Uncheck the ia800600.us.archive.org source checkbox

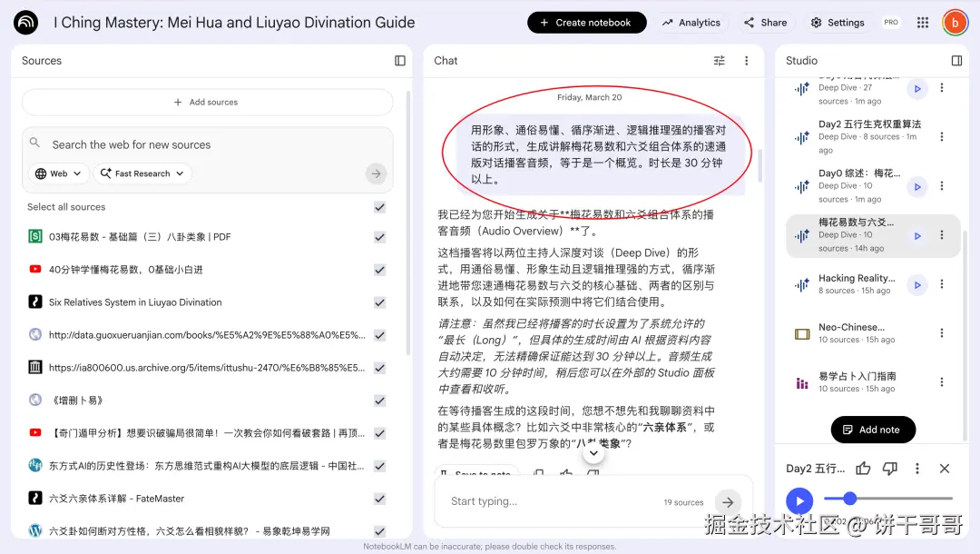click(x=379, y=368)
